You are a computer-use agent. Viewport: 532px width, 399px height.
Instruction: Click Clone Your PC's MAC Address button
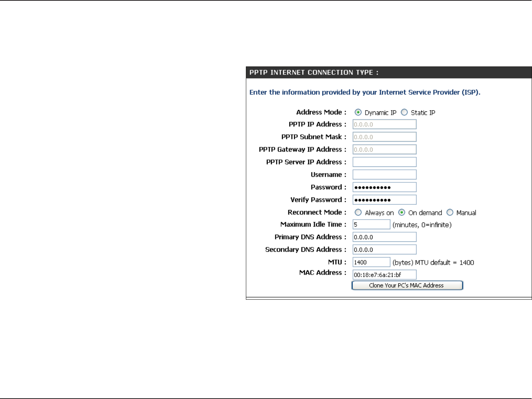tap(407, 285)
